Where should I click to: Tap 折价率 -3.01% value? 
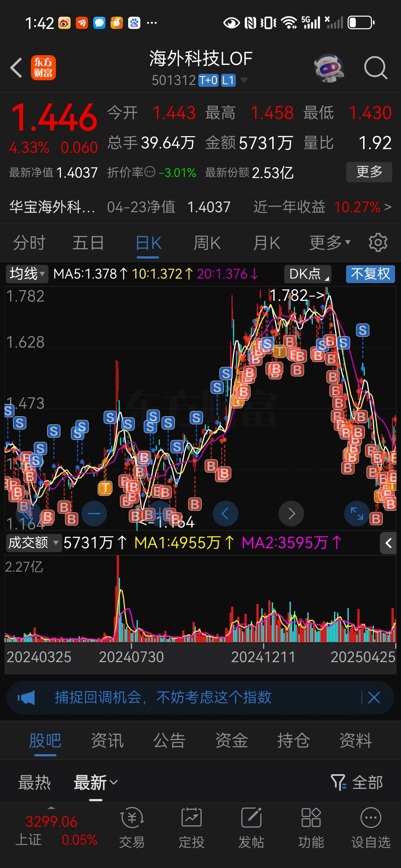coord(177,172)
